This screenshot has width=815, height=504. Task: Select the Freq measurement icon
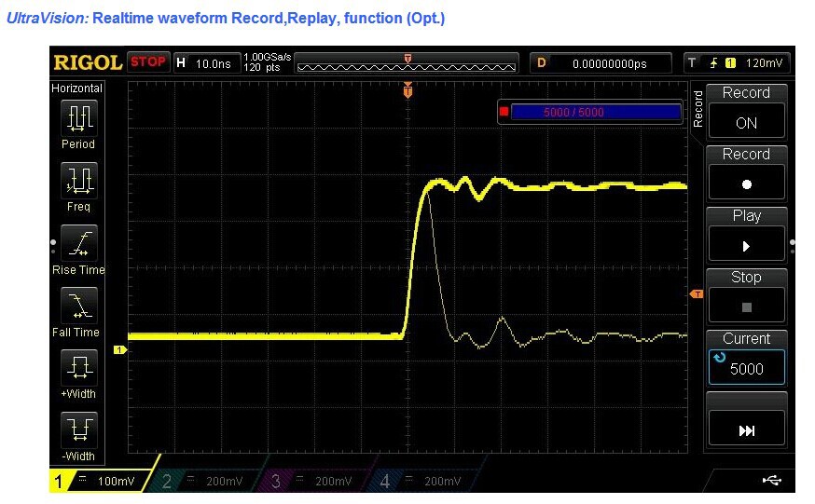click(78, 180)
